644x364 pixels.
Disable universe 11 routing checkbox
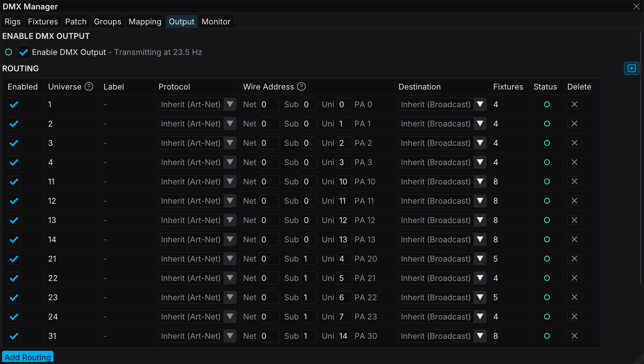[x=14, y=181]
